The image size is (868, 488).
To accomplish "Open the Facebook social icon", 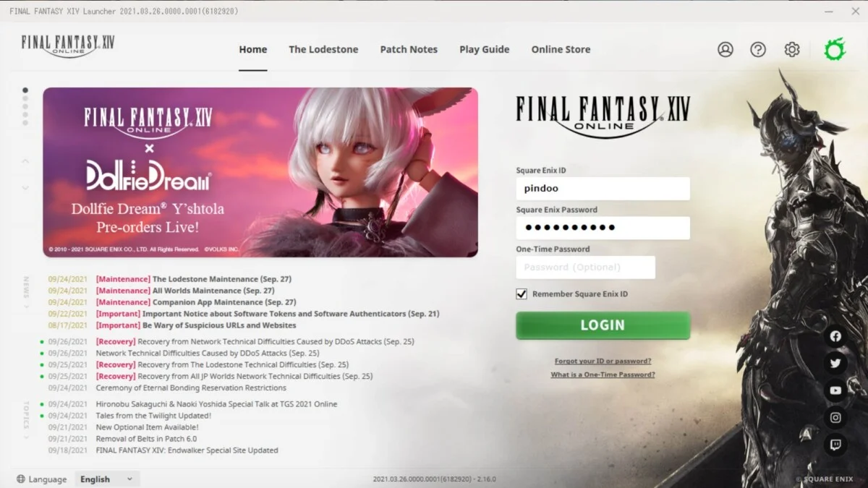I will (835, 336).
